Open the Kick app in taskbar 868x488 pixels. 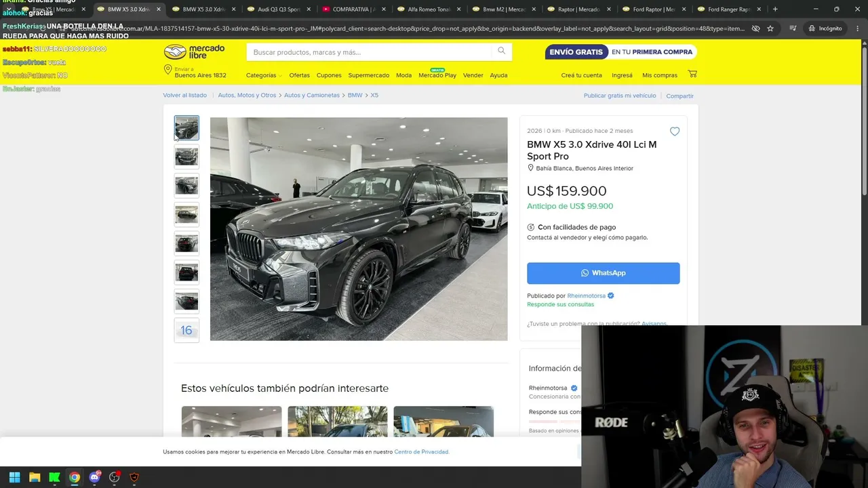pos(54,477)
